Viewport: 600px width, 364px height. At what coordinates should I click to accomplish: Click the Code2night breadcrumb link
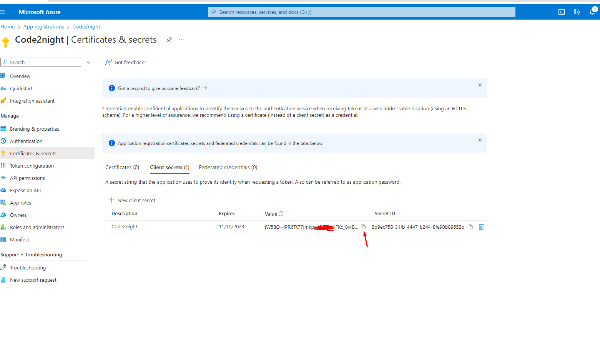click(86, 27)
